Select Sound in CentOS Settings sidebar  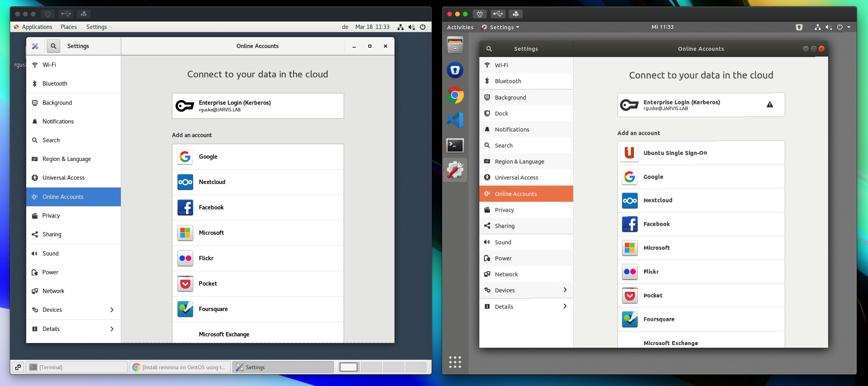click(74, 254)
